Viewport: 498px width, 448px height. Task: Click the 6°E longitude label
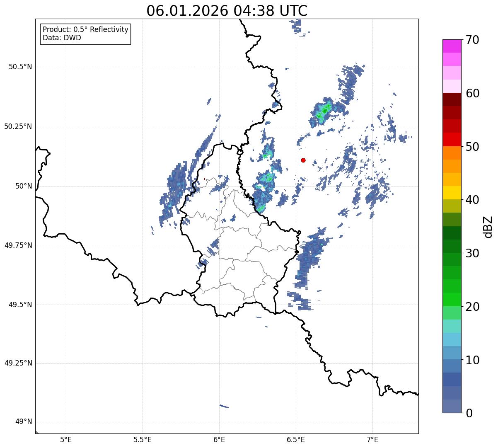point(219,439)
